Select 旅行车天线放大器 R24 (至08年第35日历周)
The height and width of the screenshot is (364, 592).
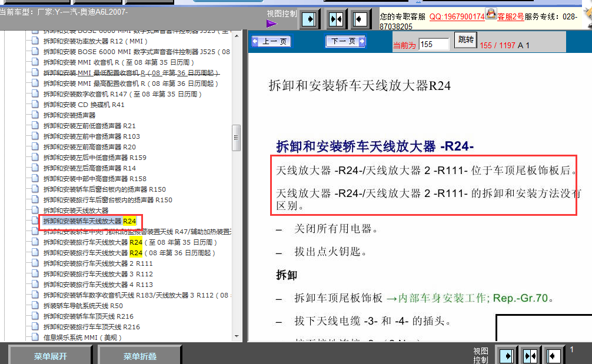pos(130,242)
